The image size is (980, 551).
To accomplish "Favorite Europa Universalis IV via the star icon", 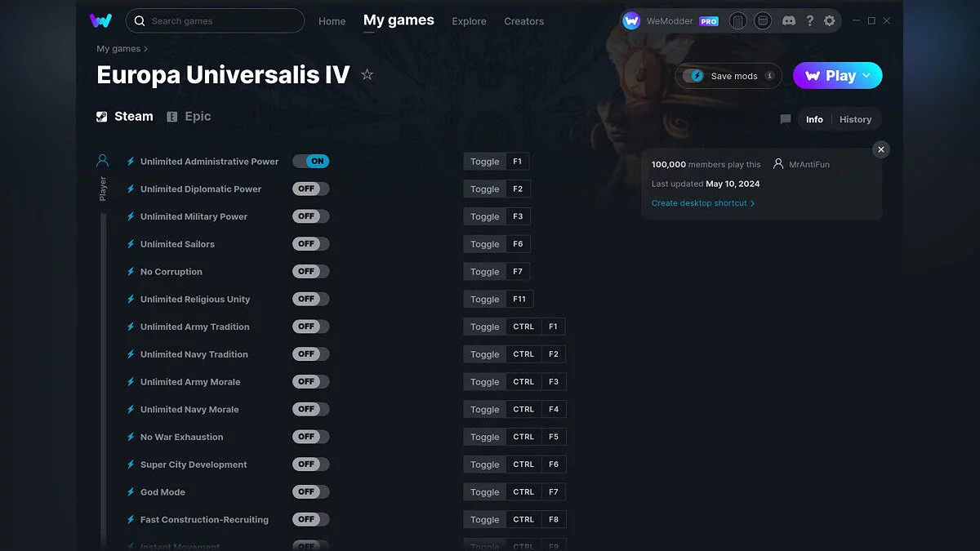I will coord(367,74).
